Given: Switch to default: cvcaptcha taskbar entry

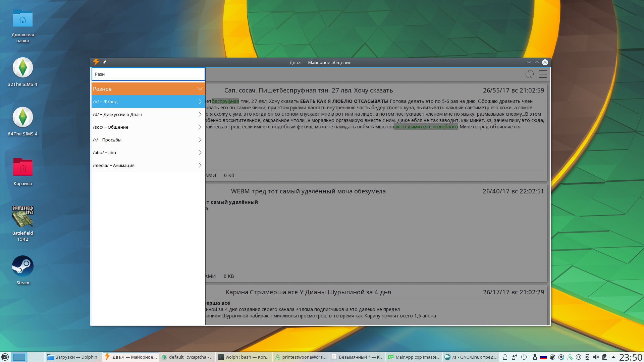Looking at the screenshot, I should [x=187, y=357].
